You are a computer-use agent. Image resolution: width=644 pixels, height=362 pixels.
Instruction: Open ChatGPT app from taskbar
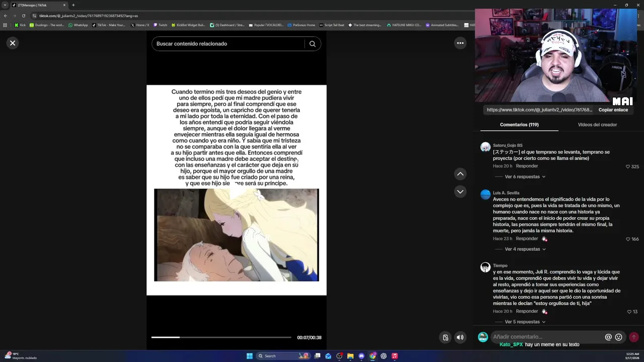click(383, 356)
